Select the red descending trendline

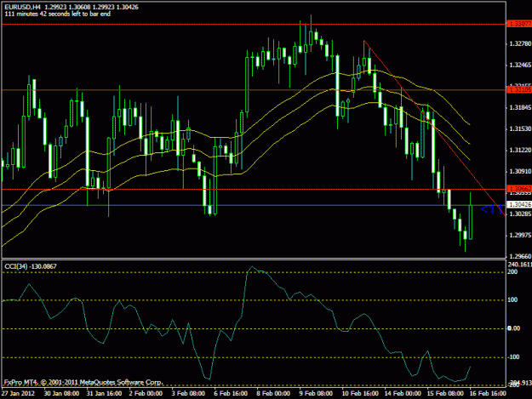click(435, 128)
